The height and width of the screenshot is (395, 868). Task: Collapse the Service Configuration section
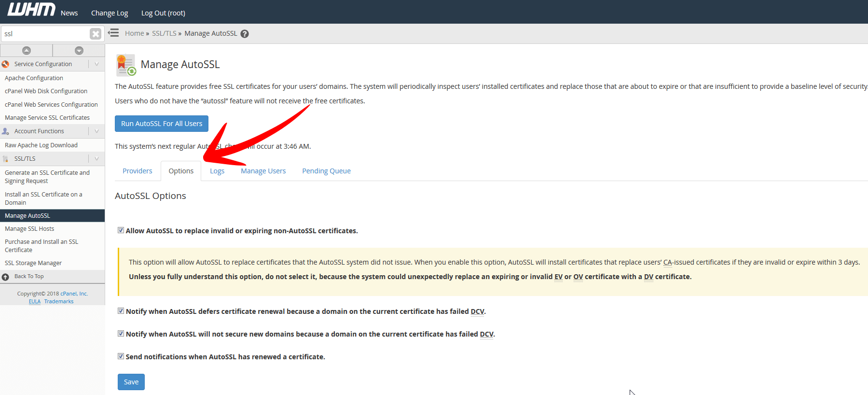tap(96, 64)
